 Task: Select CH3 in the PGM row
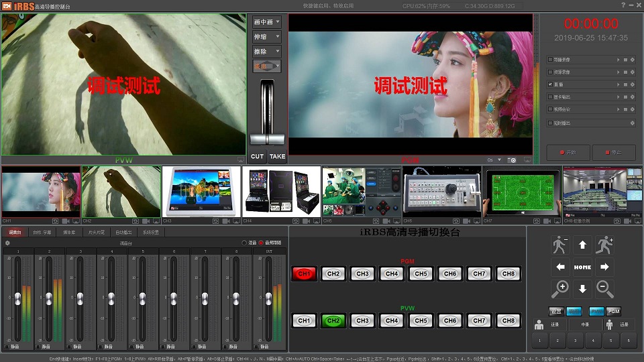(x=362, y=274)
